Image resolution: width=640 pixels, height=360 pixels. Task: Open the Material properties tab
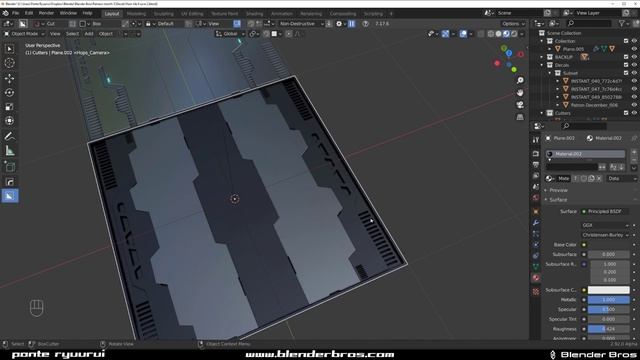[x=536, y=278]
